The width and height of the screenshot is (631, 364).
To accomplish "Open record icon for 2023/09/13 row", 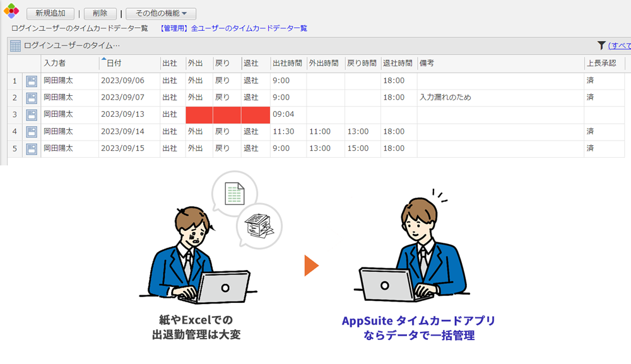I will (x=32, y=115).
